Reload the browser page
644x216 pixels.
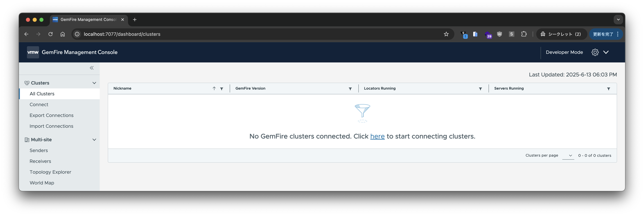tap(51, 34)
